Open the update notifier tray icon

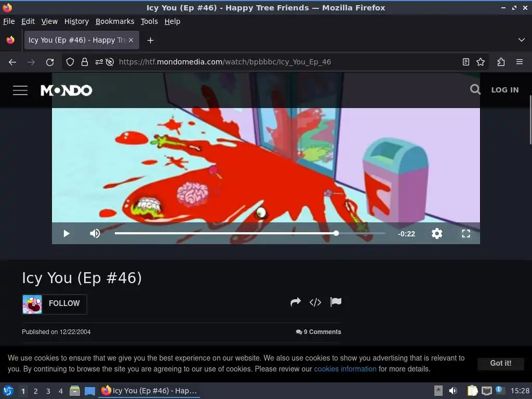[x=500, y=390]
